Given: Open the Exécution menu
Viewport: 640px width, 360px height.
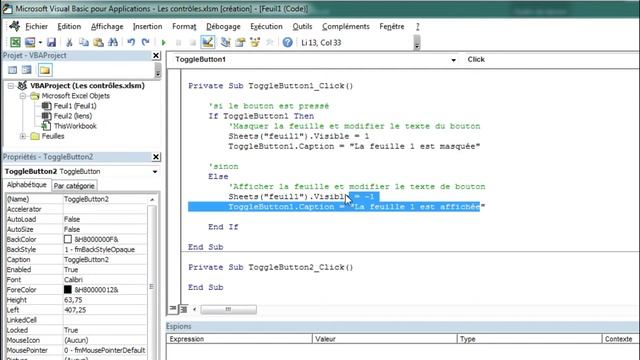Looking at the screenshot, I should tap(266, 27).
